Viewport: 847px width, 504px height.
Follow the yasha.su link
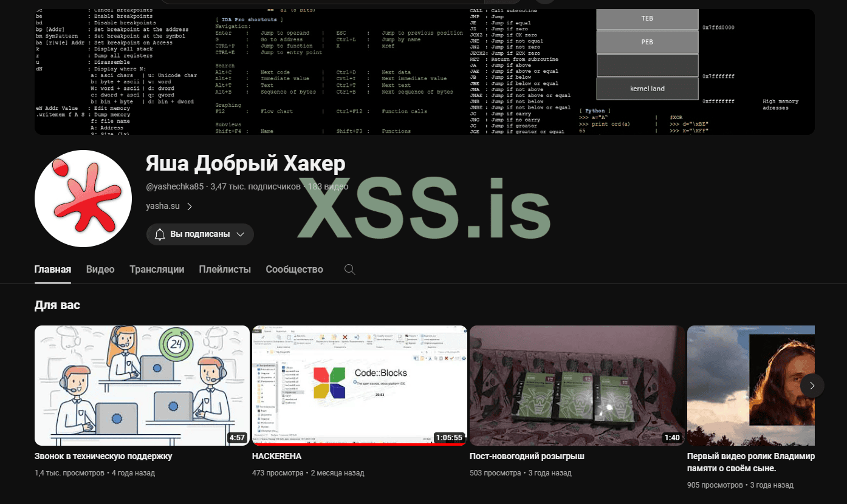click(163, 206)
